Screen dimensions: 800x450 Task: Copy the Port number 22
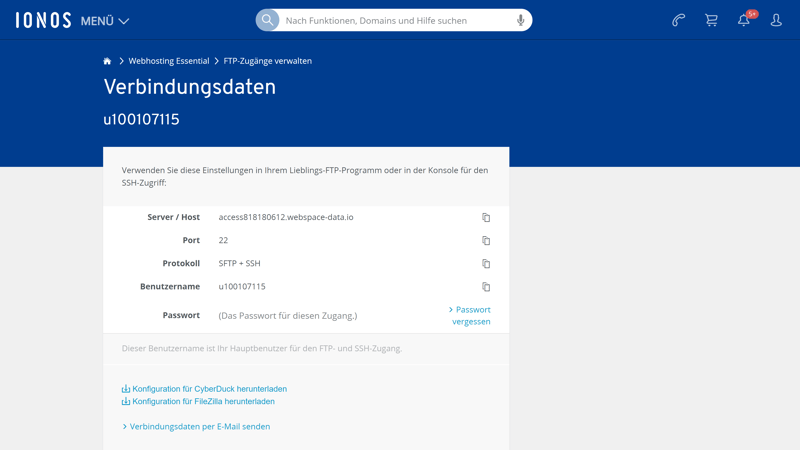pos(486,241)
